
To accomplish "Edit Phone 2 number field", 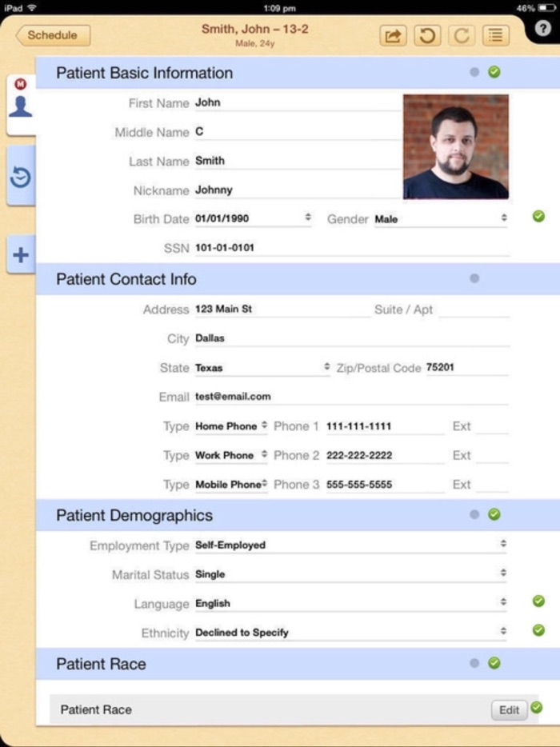I will click(385, 455).
